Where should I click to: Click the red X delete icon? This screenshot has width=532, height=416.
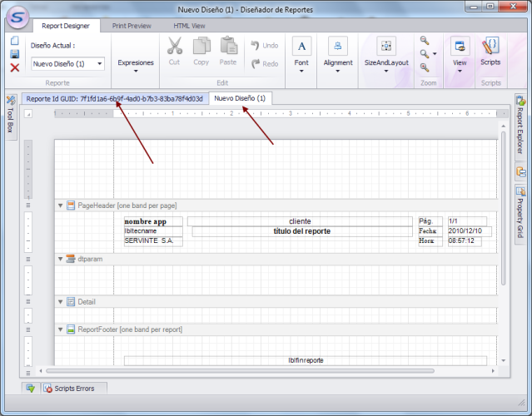(14, 67)
